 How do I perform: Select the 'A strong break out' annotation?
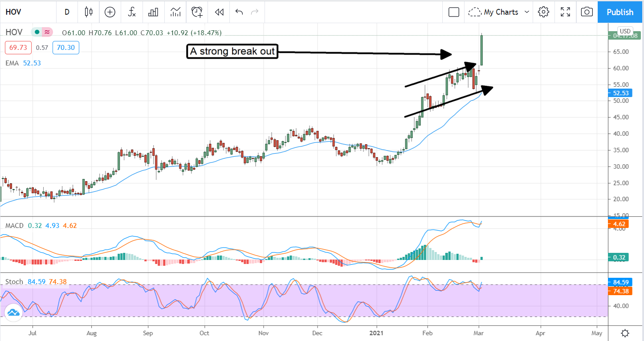pos(232,52)
